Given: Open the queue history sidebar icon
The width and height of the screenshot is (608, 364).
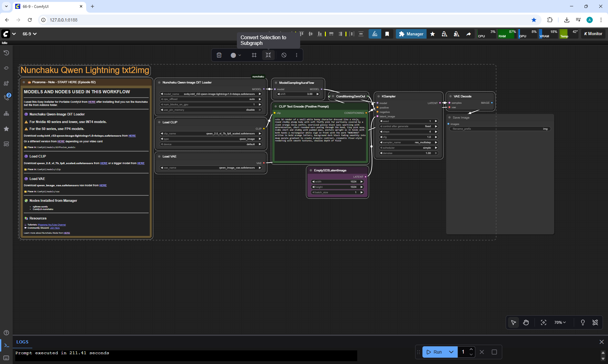Looking at the screenshot, I should click(x=6, y=53).
